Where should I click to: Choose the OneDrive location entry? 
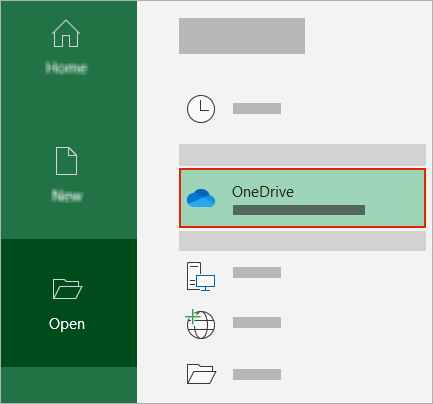pyautogui.click(x=302, y=198)
